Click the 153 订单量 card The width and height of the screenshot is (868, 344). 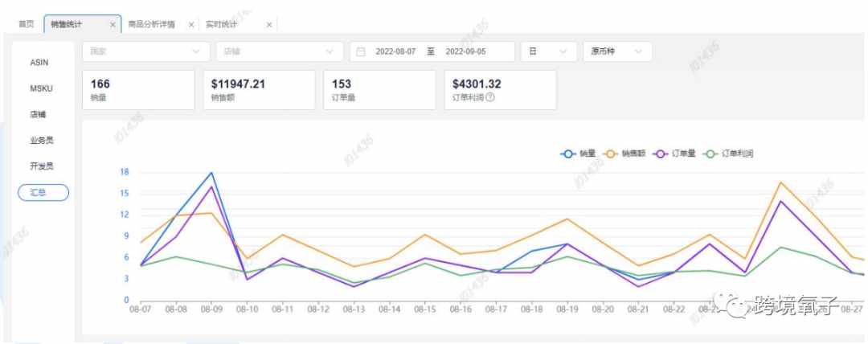[379, 90]
